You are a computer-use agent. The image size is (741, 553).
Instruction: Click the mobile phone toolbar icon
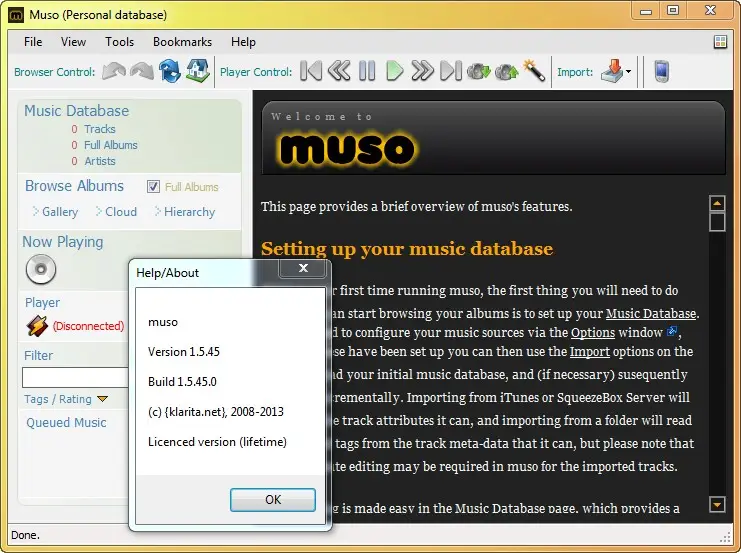coord(662,71)
